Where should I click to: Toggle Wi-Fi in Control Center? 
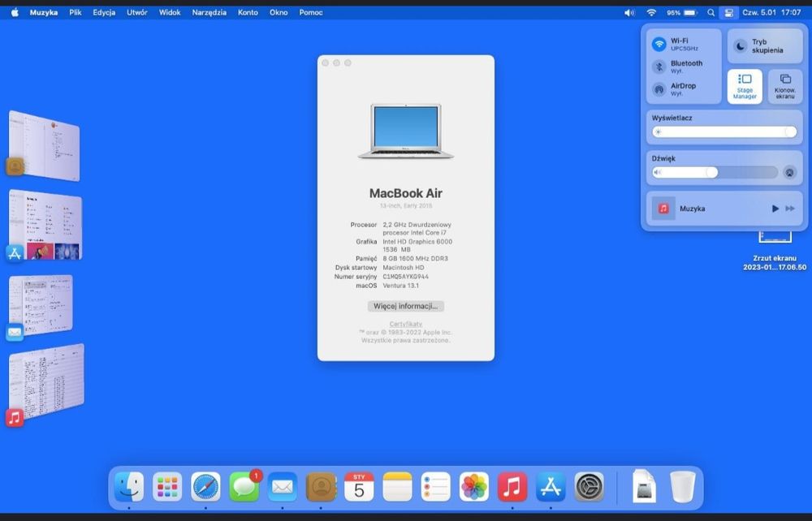[x=660, y=44]
